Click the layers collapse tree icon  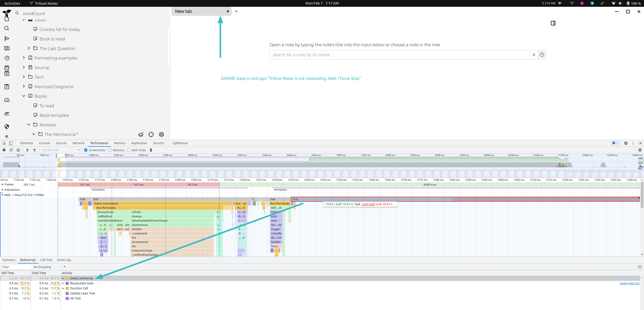[x=141, y=134]
